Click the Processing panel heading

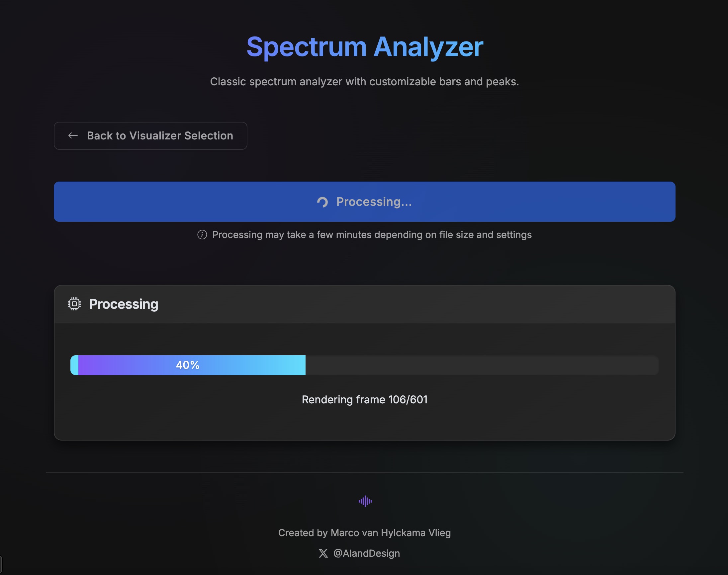[124, 304]
